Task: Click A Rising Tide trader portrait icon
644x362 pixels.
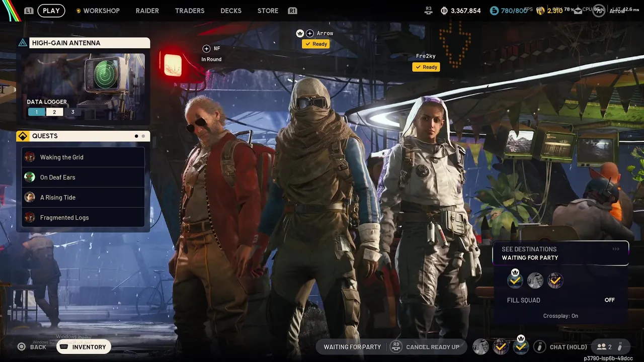Action: pos(30,198)
